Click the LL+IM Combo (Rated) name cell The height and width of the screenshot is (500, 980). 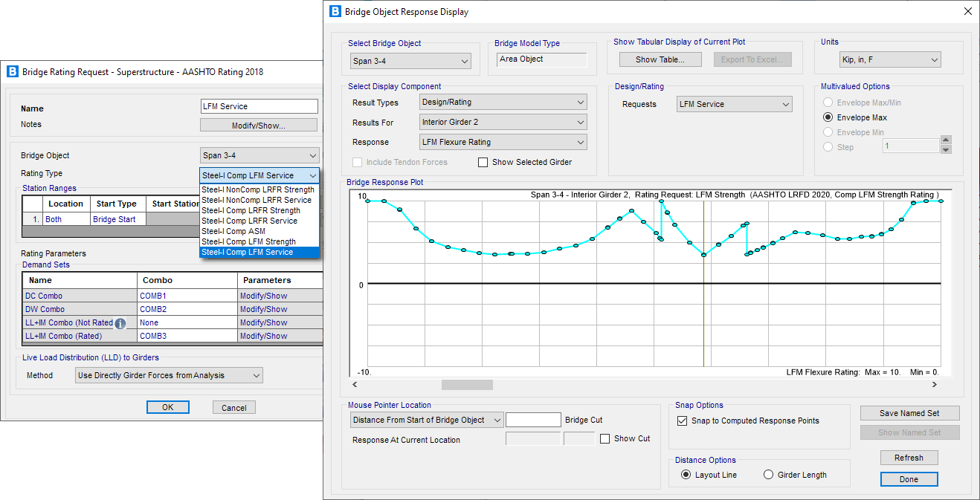[80, 336]
